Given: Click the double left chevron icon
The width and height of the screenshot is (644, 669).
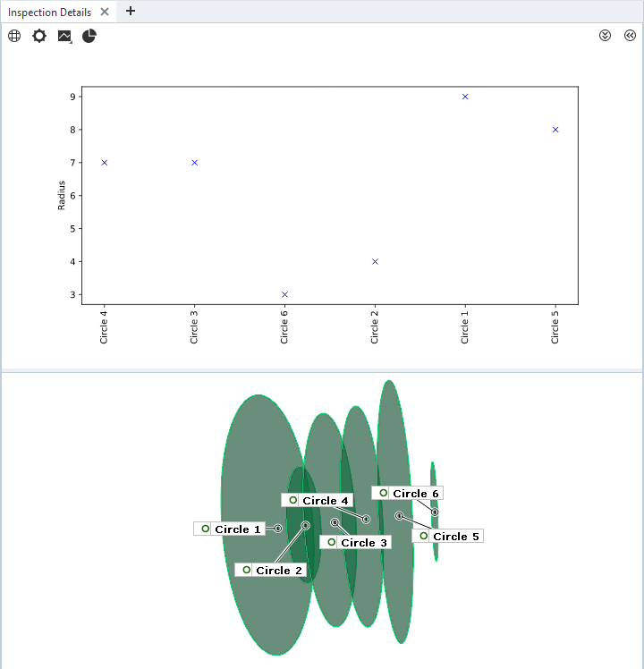Looking at the screenshot, I should pyautogui.click(x=630, y=36).
